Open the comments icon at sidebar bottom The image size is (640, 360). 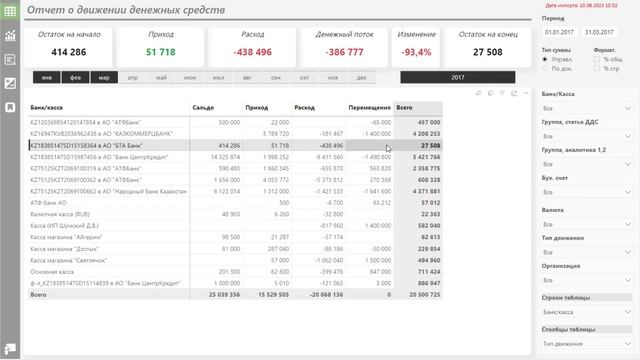click(10, 349)
